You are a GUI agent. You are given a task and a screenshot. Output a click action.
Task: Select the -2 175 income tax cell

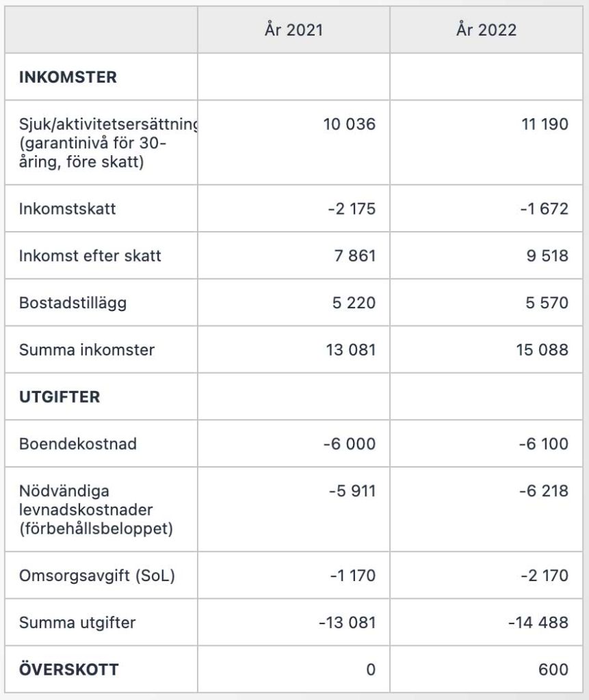(x=351, y=208)
